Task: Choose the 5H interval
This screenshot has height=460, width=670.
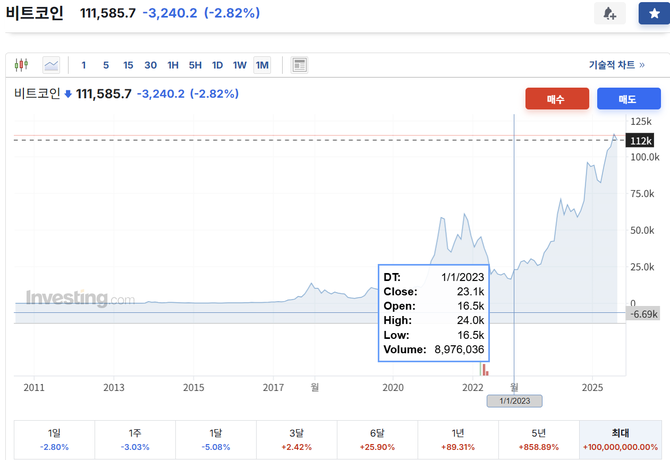Action: tap(195, 65)
